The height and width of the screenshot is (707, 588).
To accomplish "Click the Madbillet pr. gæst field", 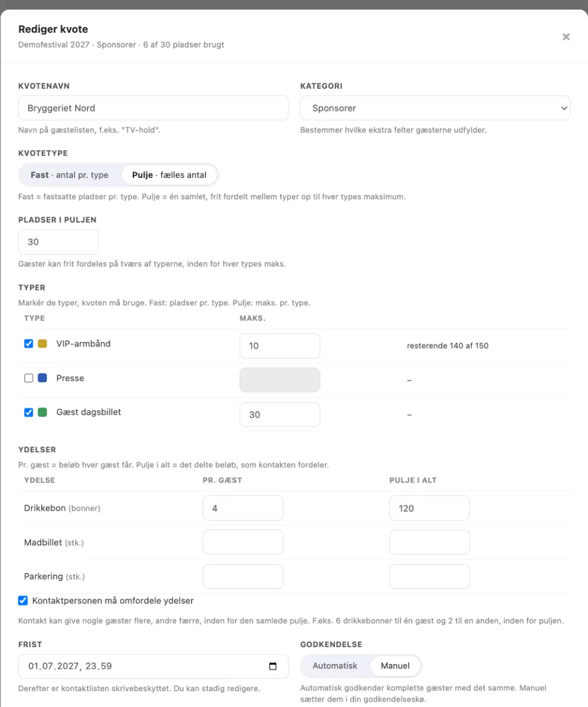I will (243, 542).
